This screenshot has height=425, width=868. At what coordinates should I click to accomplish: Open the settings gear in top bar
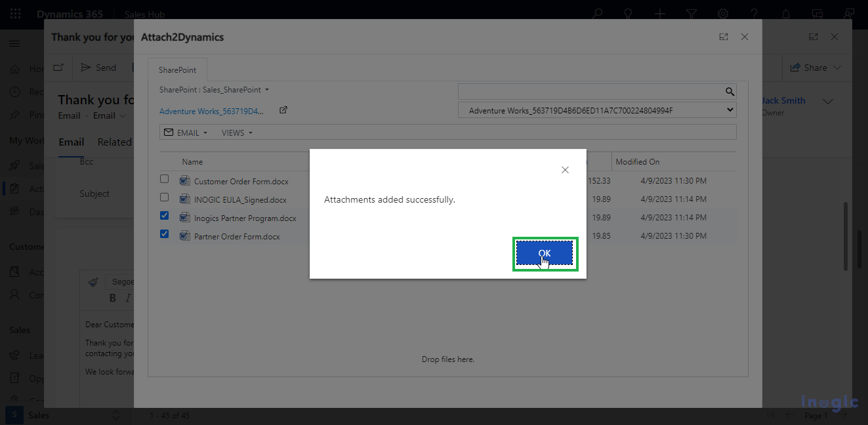coord(723,14)
